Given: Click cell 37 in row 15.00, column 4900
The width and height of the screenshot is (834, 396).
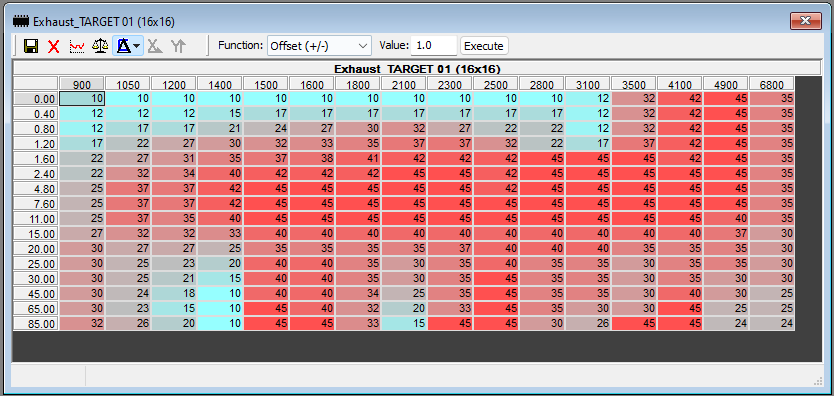Looking at the screenshot, I should coord(726,233).
